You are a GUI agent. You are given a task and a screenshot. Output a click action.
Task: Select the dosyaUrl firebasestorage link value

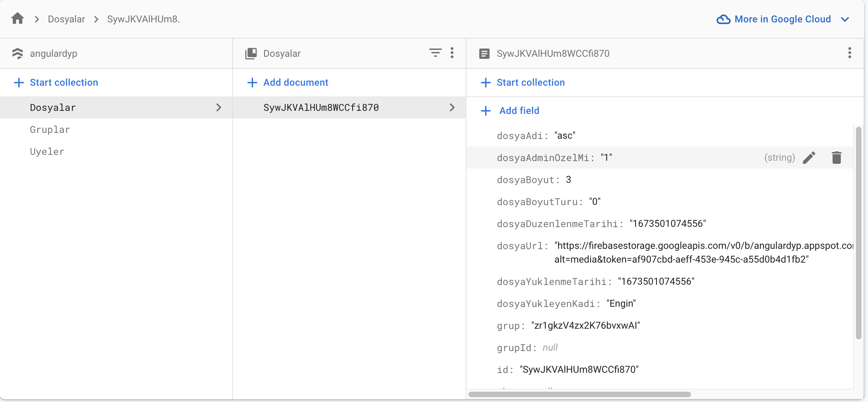tap(704, 252)
